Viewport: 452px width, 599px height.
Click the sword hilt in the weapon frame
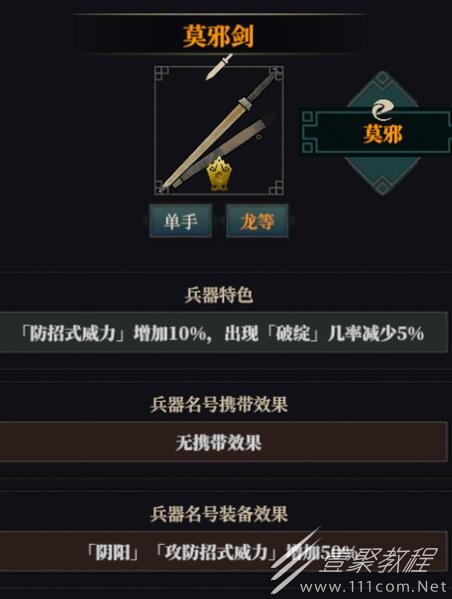(x=259, y=89)
